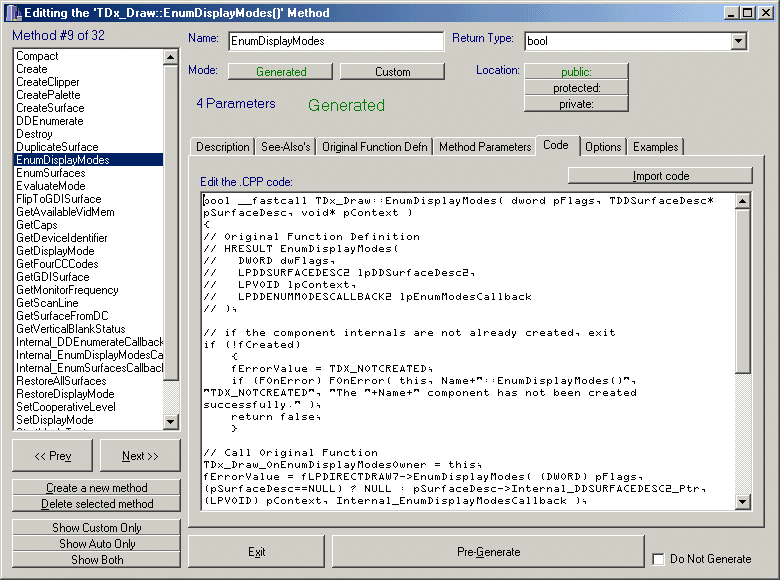Open the Return Type dropdown

click(x=738, y=42)
